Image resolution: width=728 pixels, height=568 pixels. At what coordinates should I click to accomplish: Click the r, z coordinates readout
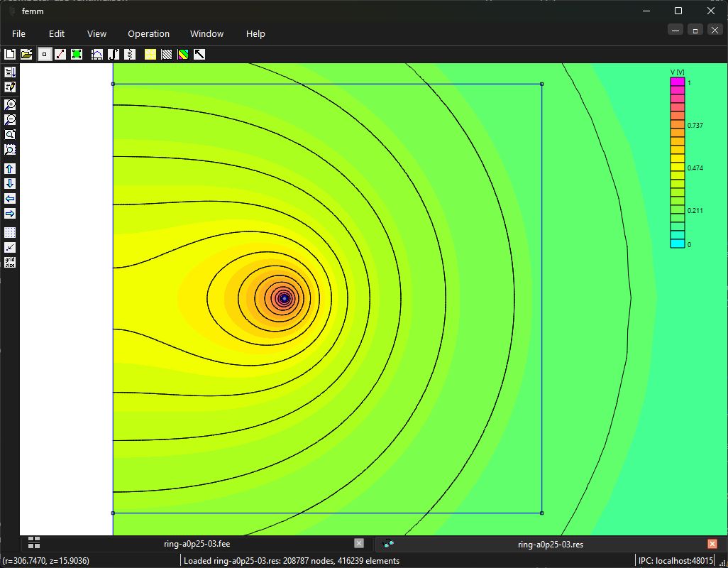pos(46,561)
